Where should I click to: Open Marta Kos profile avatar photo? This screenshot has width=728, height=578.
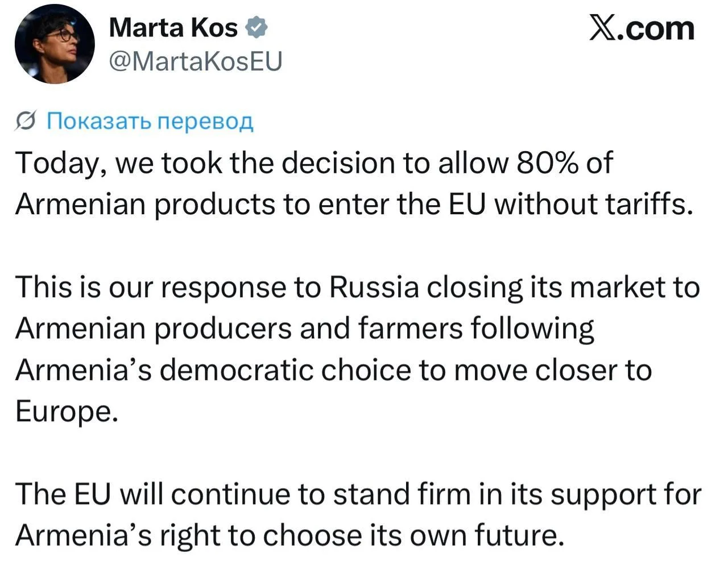[55, 44]
